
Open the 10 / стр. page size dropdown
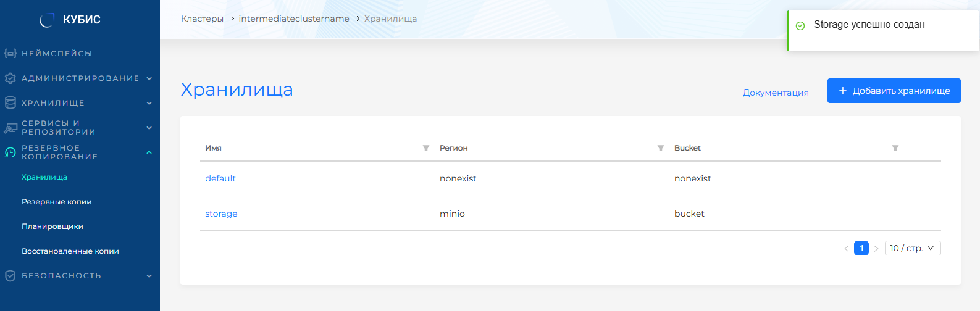(912, 248)
